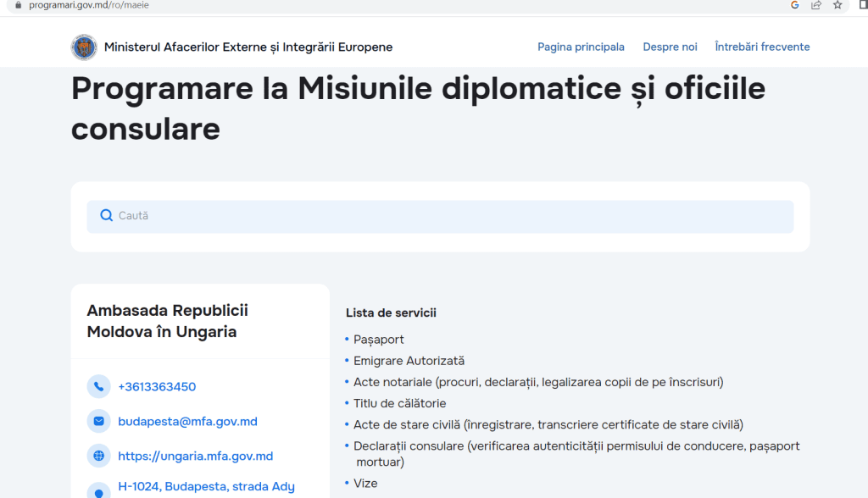Bookmark this page with the star icon
Image resolution: width=868 pixels, height=498 pixels.
click(x=837, y=5)
